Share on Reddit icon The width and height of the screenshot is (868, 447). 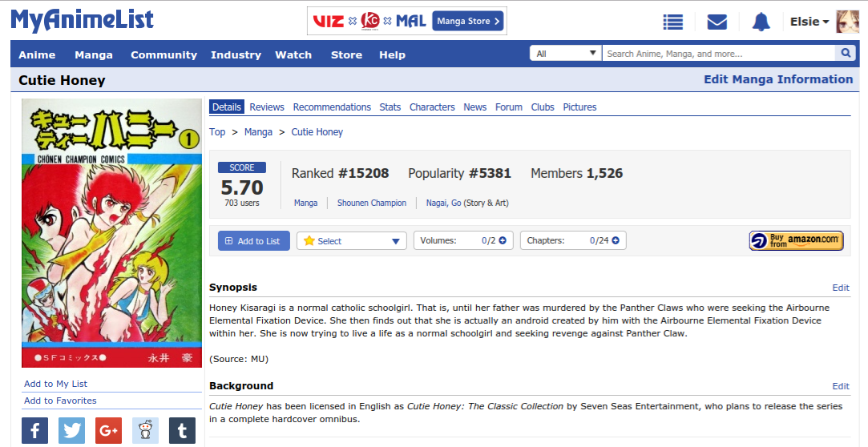[x=146, y=430]
